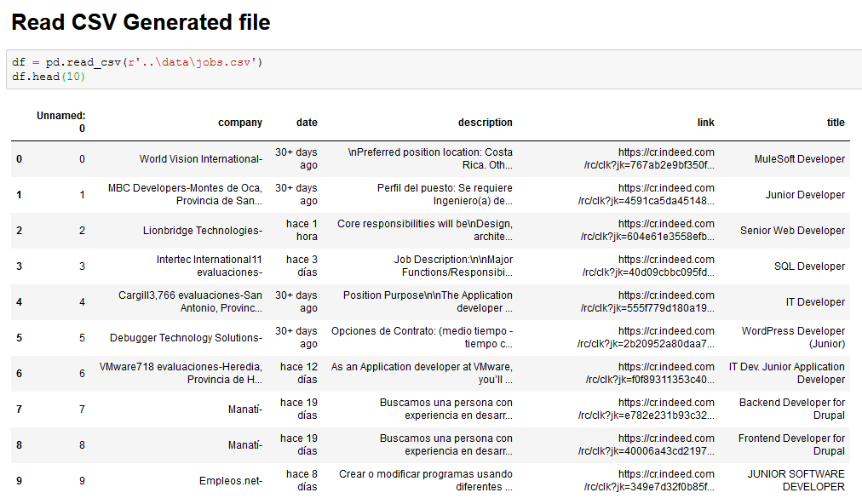Select the 'VMware718 evaluaciones-Heredia' cell
Screen dimensions: 862x504
pyautogui.click(x=181, y=373)
